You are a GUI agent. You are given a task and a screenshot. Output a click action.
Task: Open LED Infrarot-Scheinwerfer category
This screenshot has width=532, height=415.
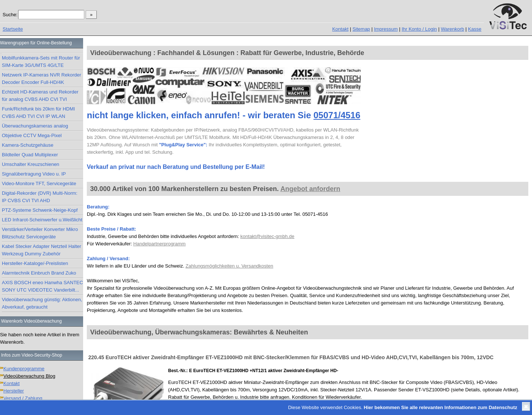tap(42, 220)
